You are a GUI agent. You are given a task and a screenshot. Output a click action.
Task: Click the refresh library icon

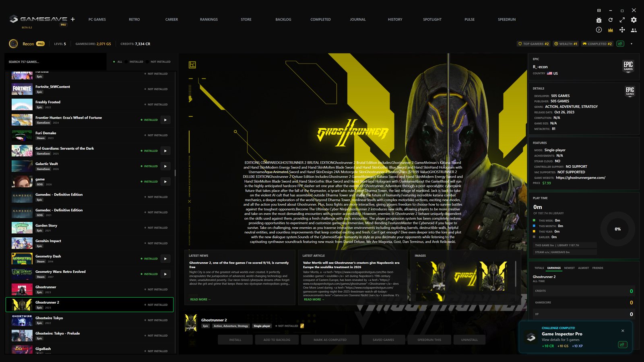610,20
